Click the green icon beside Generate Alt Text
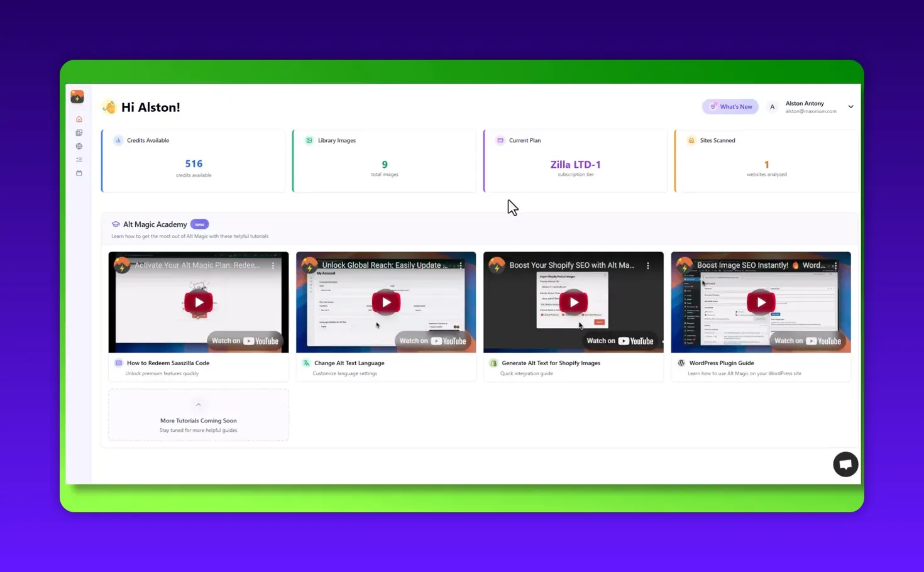 pos(493,363)
